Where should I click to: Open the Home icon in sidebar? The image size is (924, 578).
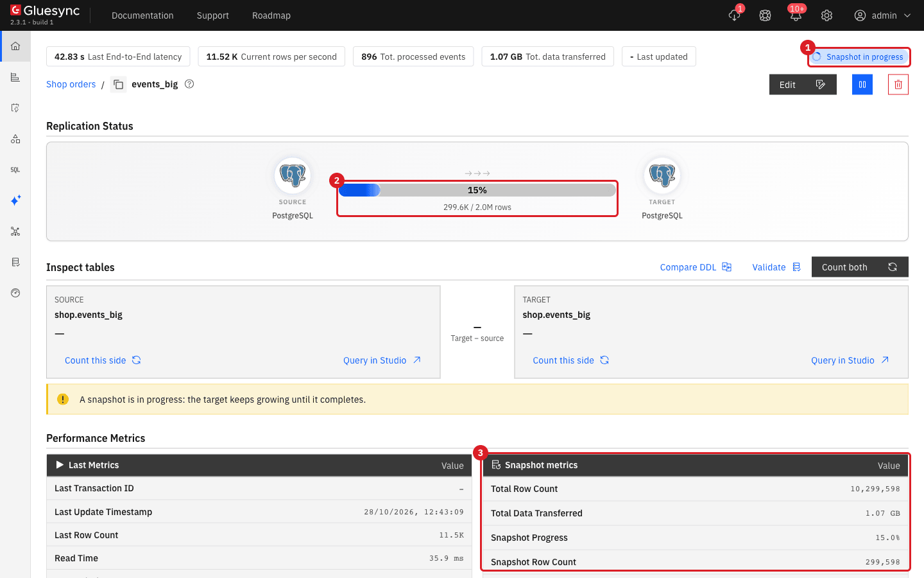point(15,46)
